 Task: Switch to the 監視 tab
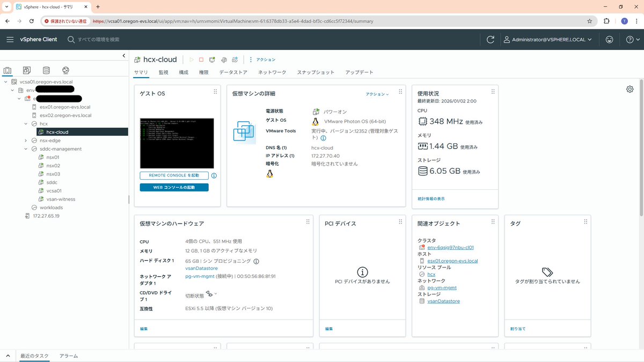[163, 72]
